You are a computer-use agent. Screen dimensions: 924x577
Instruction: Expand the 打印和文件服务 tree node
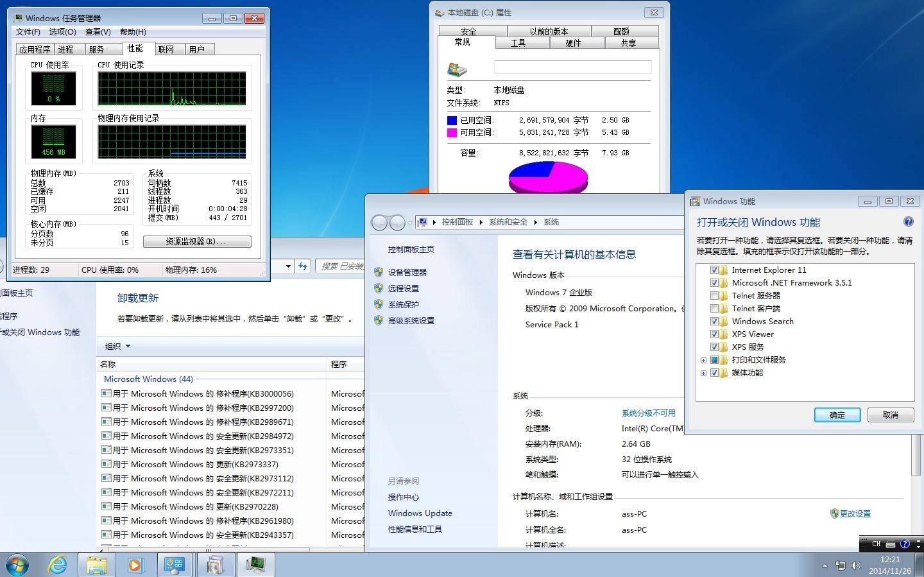tap(703, 360)
